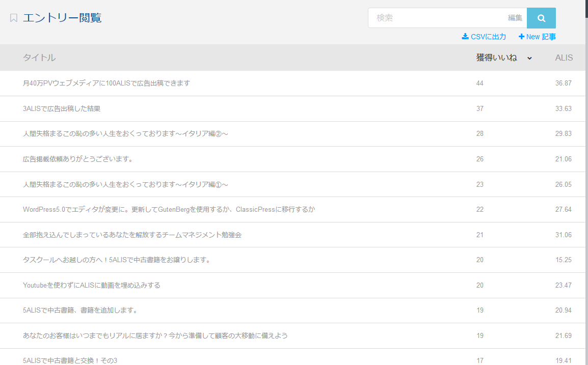This screenshot has width=588, height=365.
Task: Click the bookmark icon beside エントリー閲覧
Action: 14,18
